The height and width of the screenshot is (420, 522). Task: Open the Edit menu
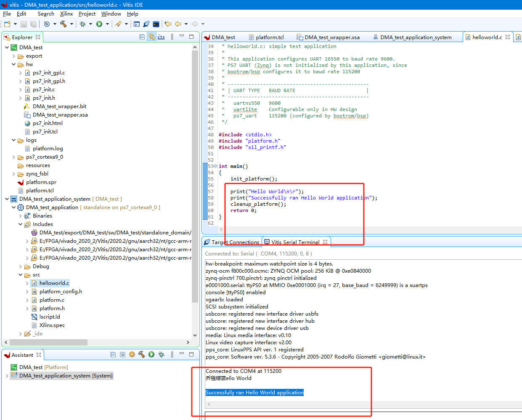[21, 14]
